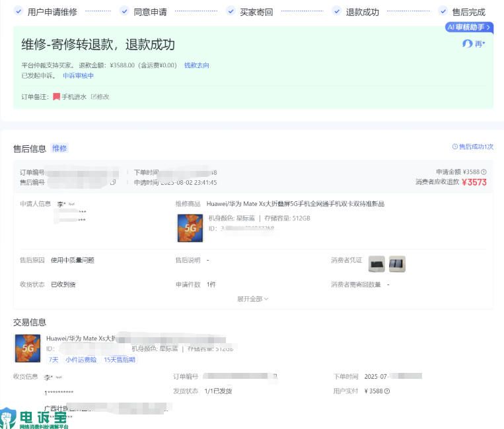The image size is (504, 429).
Task: Click the 手机进水 order note text
Action: (74, 96)
